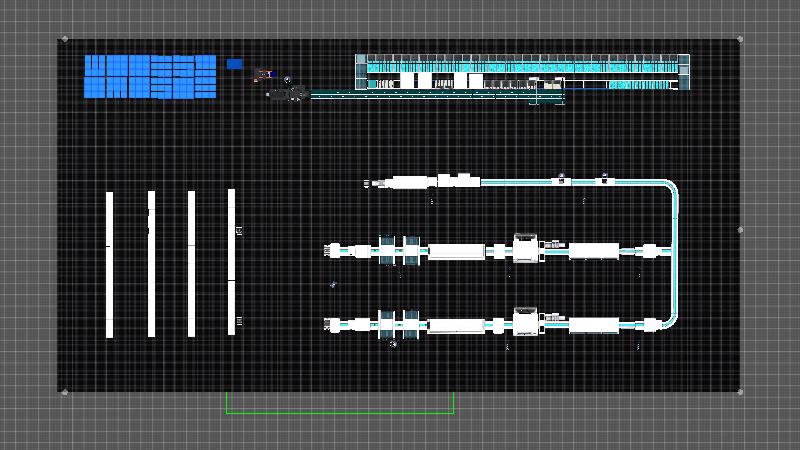Click the small dark machine symbol near blue rectangle
Screen dimensions: 800x450
click(264, 73)
